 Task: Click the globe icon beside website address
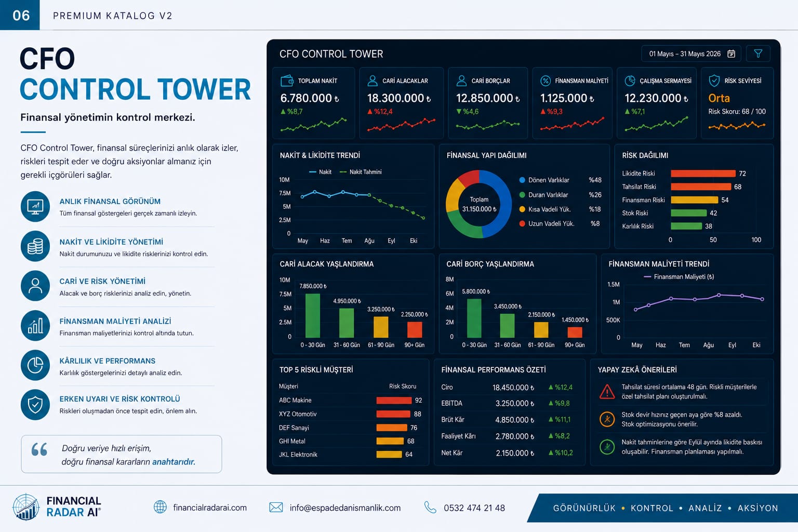[x=160, y=507]
